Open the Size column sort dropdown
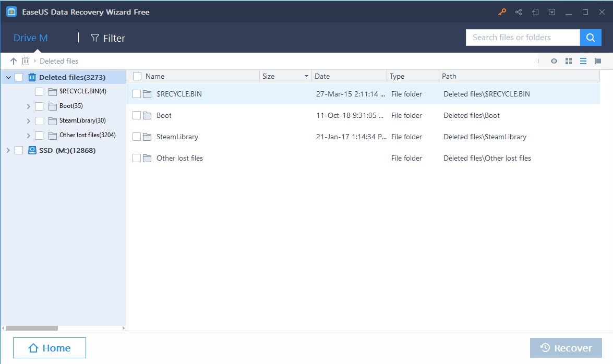The image size is (613, 364). pyautogui.click(x=306, y=76)
